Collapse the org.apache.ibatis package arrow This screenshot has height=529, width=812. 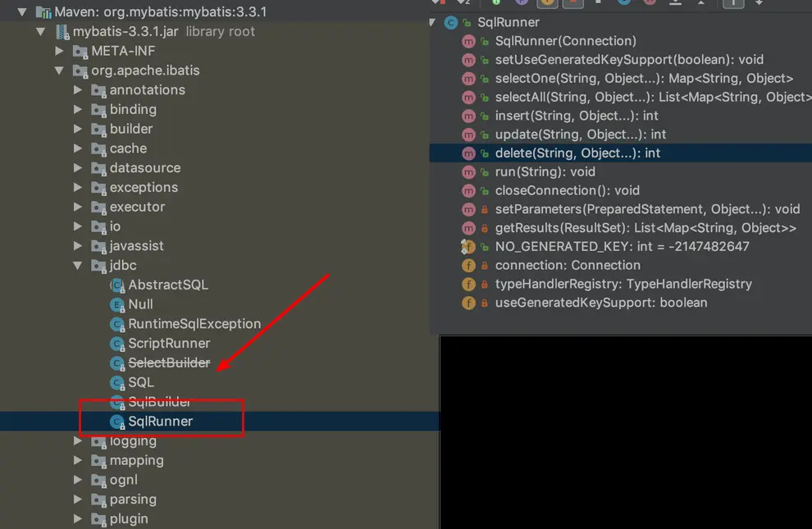[59, 71]
